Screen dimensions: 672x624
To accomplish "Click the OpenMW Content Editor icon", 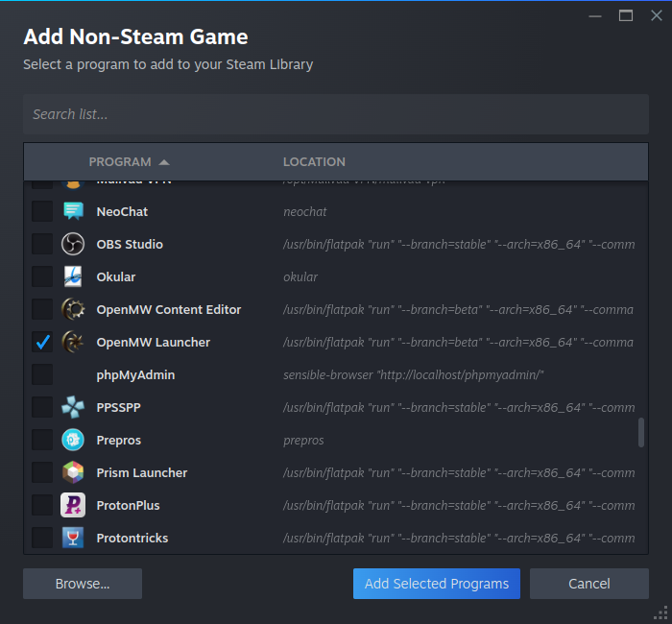I will coord(73,309).
